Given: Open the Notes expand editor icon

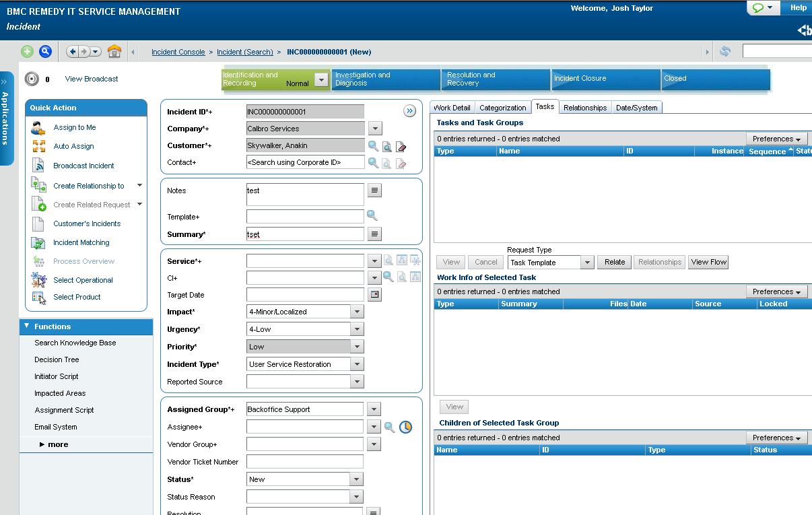Looking at the screenshot, I should [375, 191].
